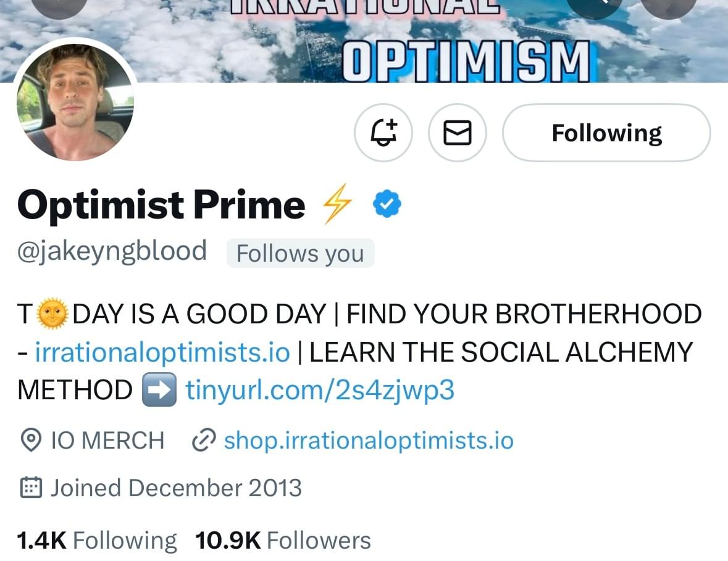The height and width of the screenshot is (561, 728).
Task: Click the calendar icon beside Joined date
Action: tap(31, 488)
